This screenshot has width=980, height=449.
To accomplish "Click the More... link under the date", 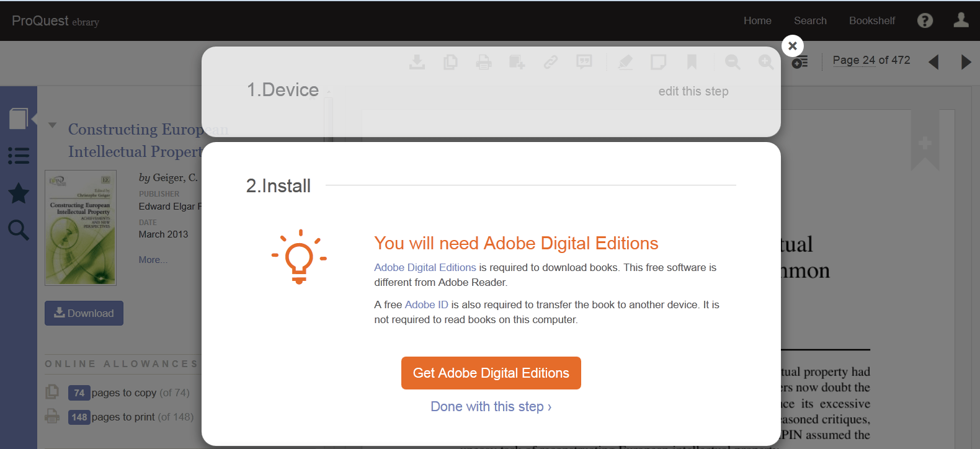I will [x=153, y=260].
